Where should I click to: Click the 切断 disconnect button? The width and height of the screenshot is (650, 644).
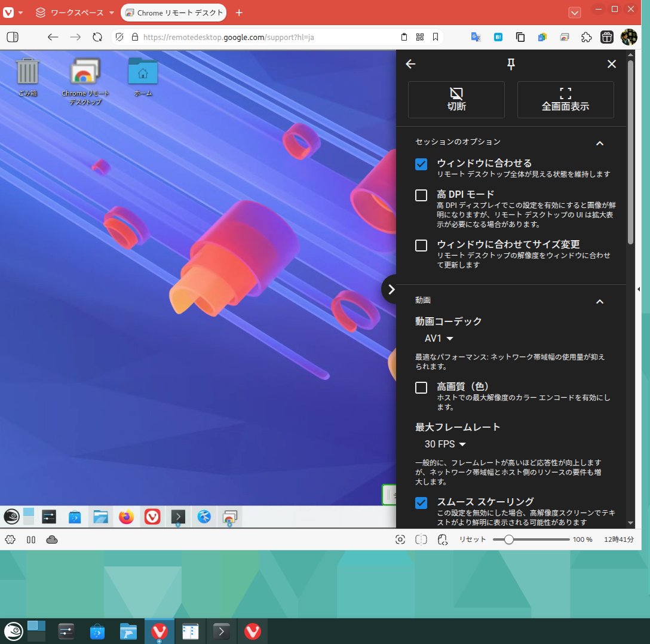click(456, 100)
